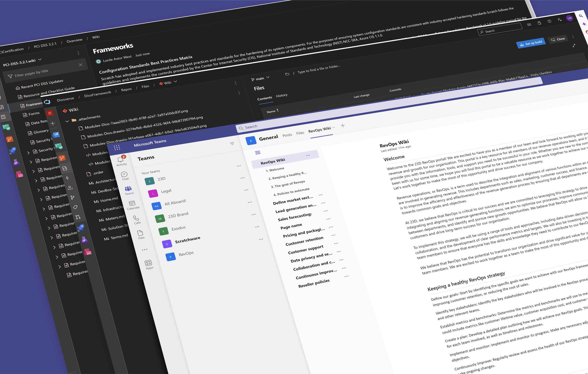
Task: Collapse the .attachments folder
Action: [67, 121]
